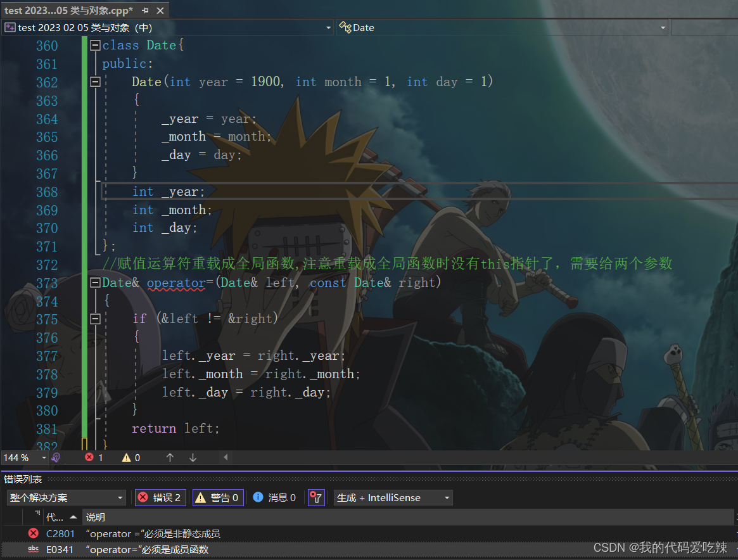Image resolution: width=738 pixels, height=560 pixels.
Task: Pin the 类与对象.cpp document tab
Action: (146, 10)
